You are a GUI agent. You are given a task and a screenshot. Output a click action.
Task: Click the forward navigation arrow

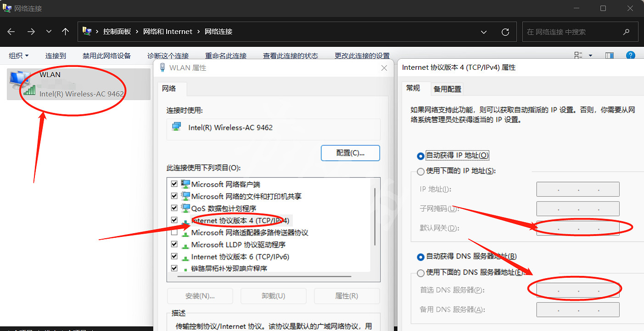click(x=31, y=32)
